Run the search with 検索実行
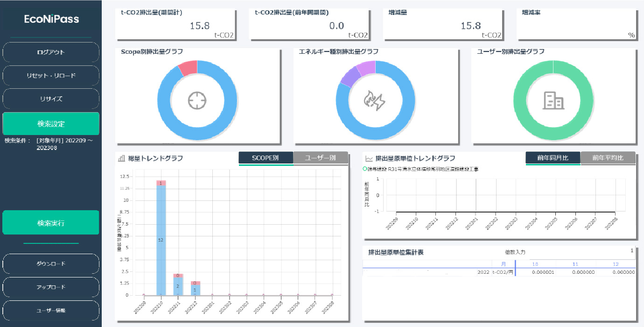Image resolution: width=644 pixels, height=327 pixels. click(x=51, y=223)
